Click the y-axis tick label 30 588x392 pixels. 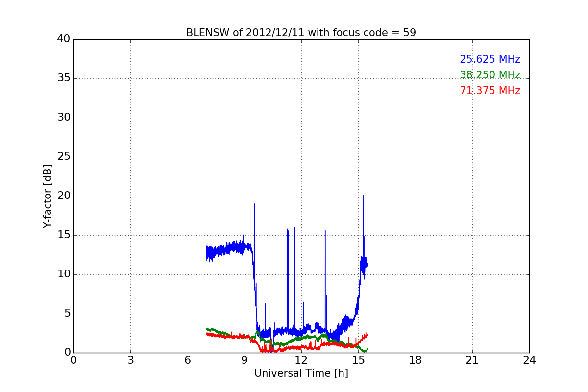pyautogui.click(x=64, y=118)
